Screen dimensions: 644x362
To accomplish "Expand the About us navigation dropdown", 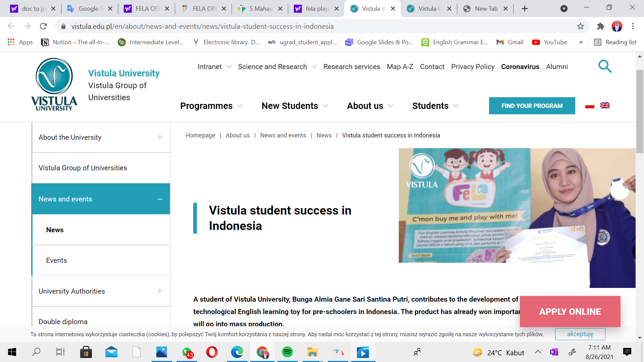I will (369, 106).
